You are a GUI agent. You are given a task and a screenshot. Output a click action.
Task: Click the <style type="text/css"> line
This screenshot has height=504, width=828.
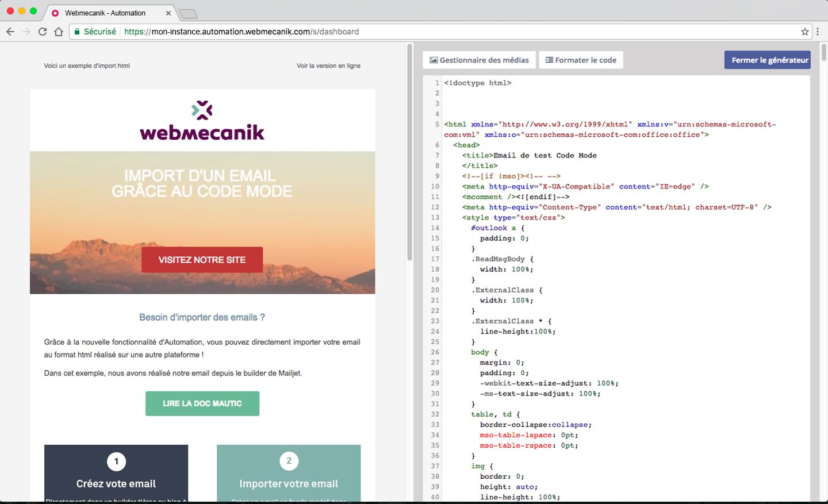[x=513, y=217]
